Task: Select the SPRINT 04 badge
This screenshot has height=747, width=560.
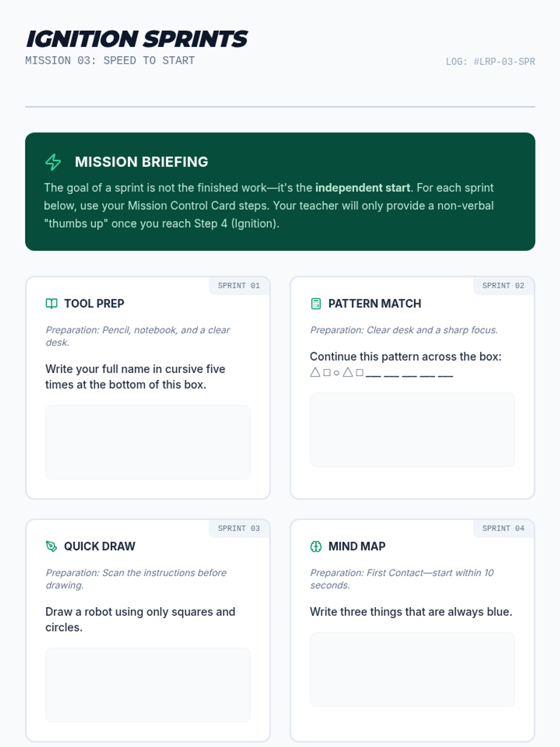Action: tap(504, 529)
